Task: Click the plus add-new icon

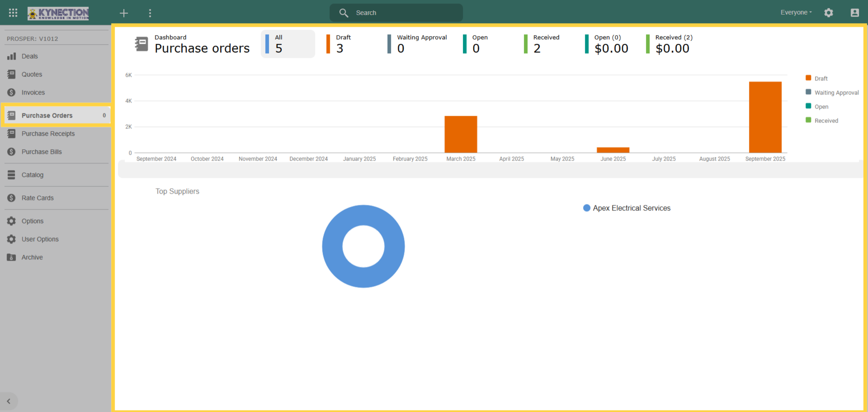Action: [x=124, y=13]
